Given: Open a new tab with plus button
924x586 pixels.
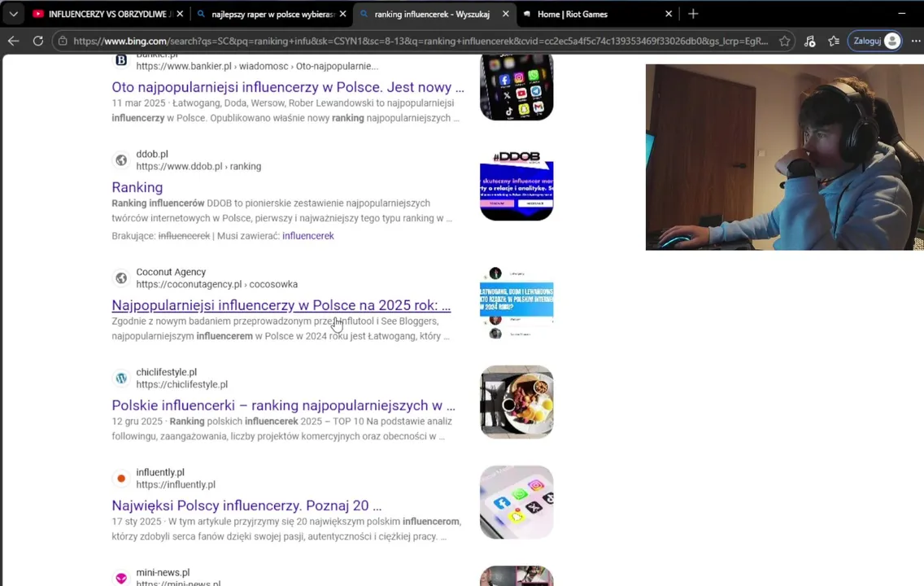Looking at the screenshot, I should (x=693, y=14).
